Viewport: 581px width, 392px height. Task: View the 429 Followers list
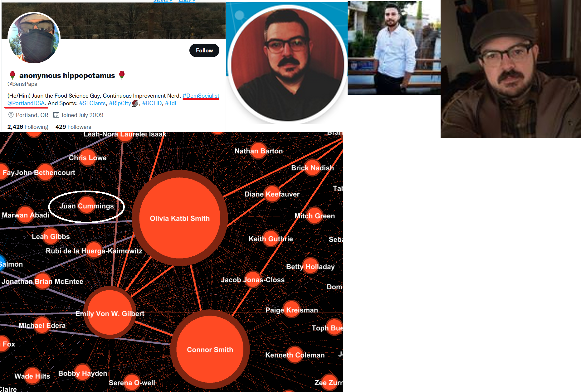73,127
